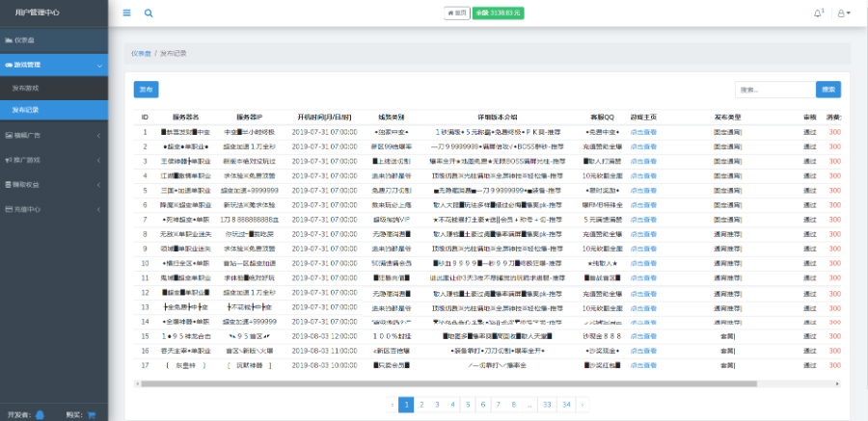Expand the 横幅广告 sidebar menu
This screenshot has width=868, height=421.
(x=53, y=135)
